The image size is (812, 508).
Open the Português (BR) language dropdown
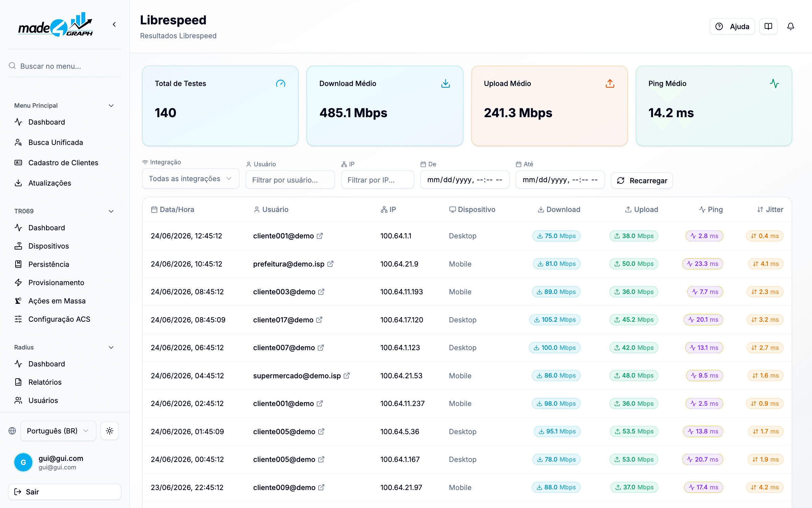pos(58,431)
